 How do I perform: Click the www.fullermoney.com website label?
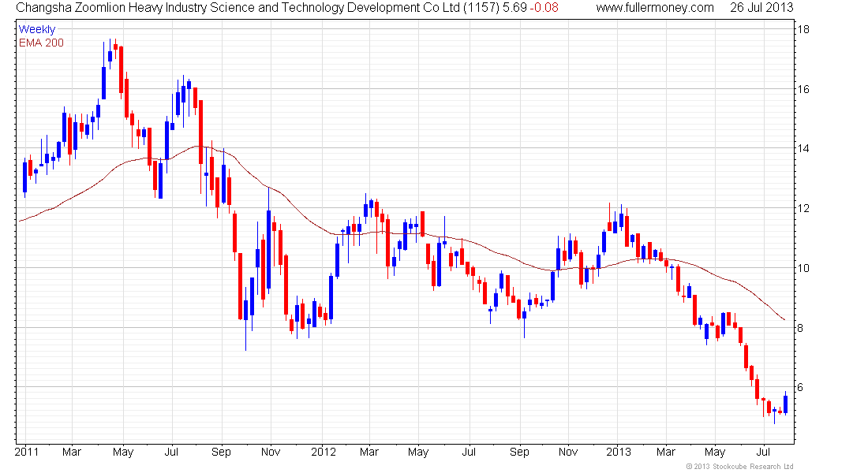(655, 8)
